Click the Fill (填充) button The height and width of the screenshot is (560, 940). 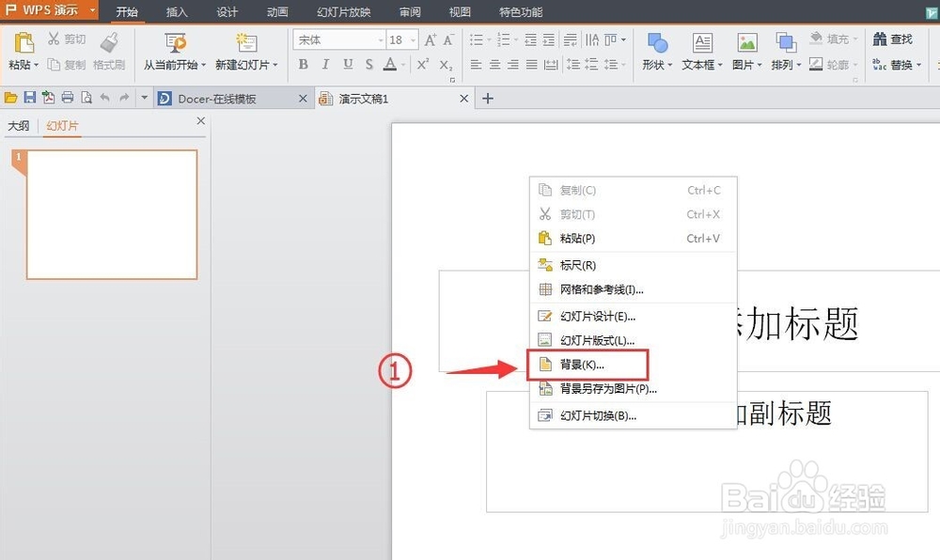[x=833, y=39]
